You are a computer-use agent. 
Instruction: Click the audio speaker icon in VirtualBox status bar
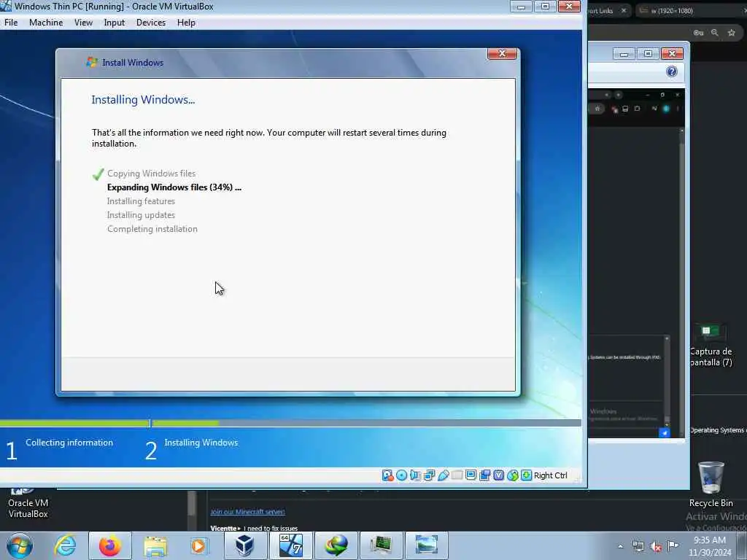[415, 475]
